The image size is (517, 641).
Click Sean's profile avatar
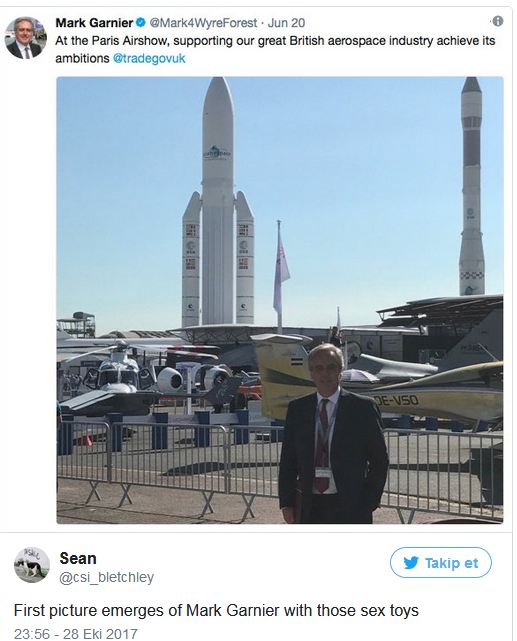(31, 565)
